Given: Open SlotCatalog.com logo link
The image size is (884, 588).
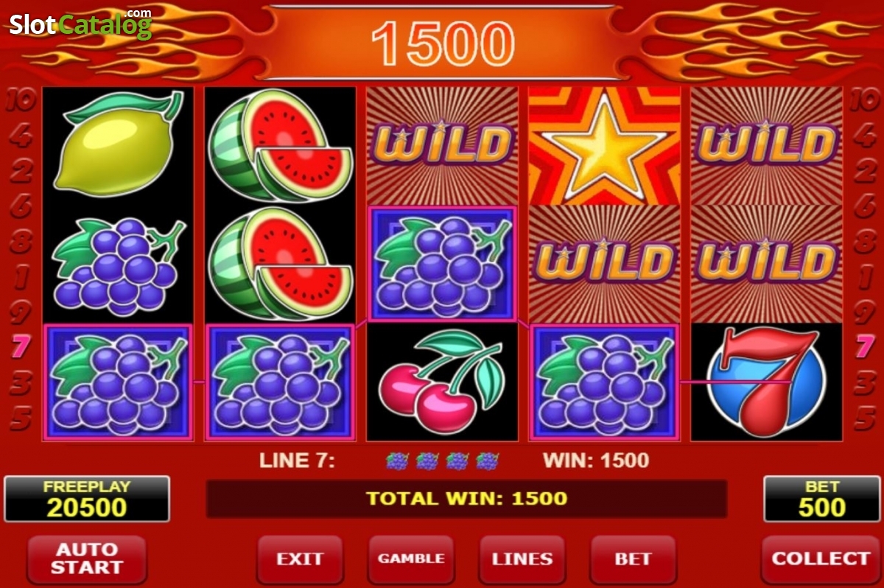Looking at the screenshot, I should (80, 25).
